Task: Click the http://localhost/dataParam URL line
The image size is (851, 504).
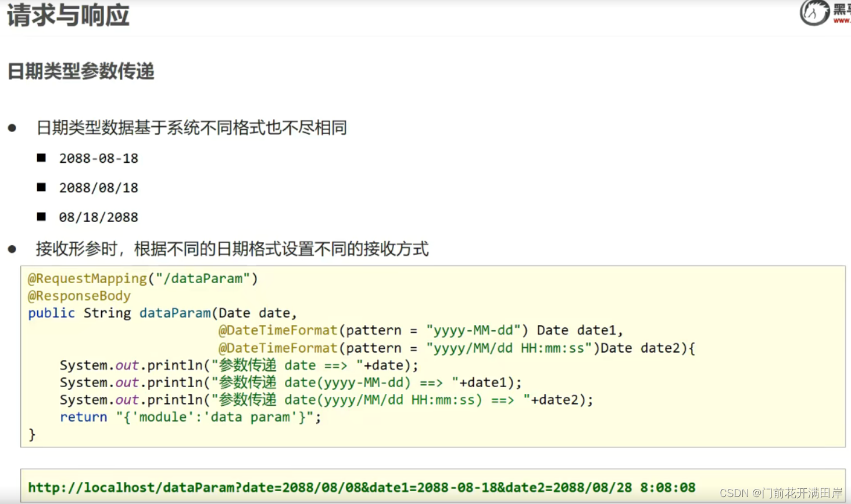Action: (362, 487)
